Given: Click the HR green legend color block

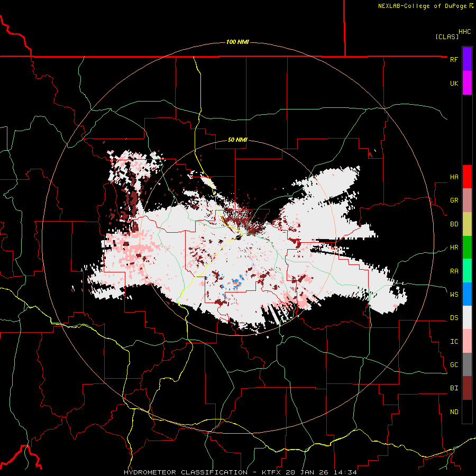Looking at the screenshot, I should tap(467, 248).
